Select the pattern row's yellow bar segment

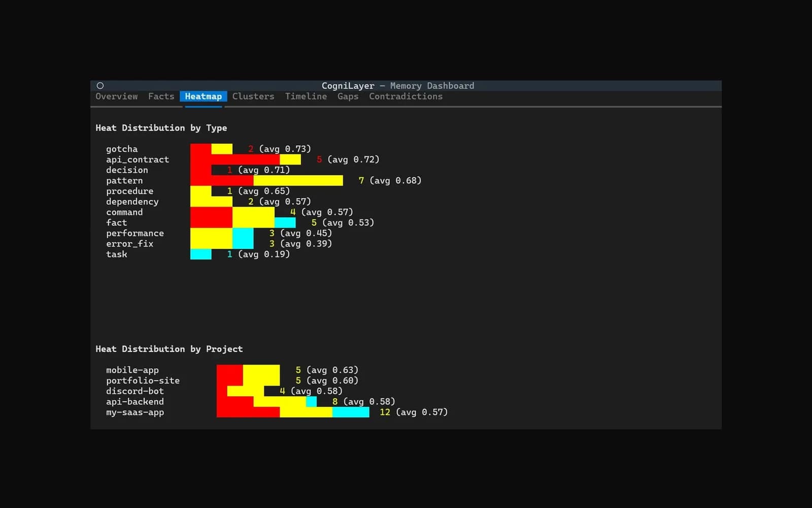point(298,180)
